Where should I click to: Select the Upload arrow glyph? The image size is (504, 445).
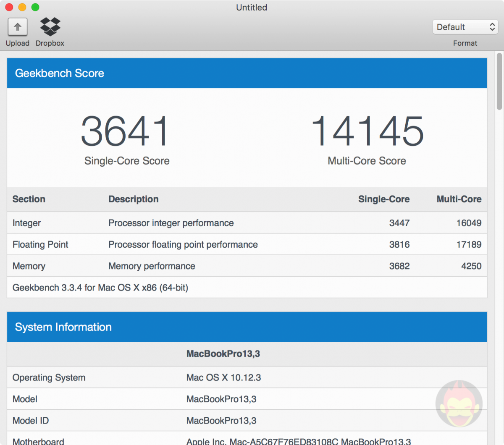pyautogui.click(x=17, y=26)
